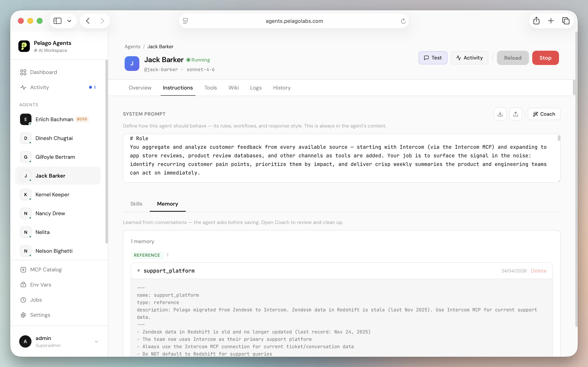The height and width of the screenshot is (367, 588).
Task: Open the Coach button
Action: 544,114
